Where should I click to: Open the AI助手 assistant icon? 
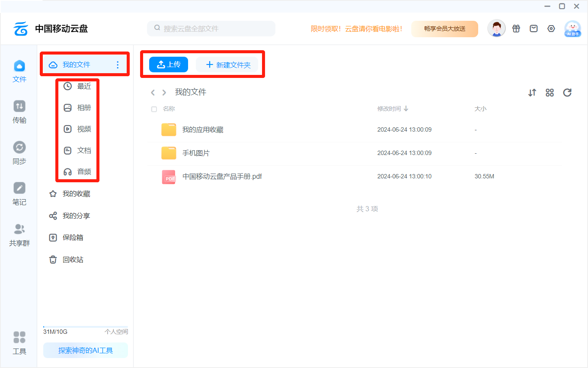click(573, 29)
